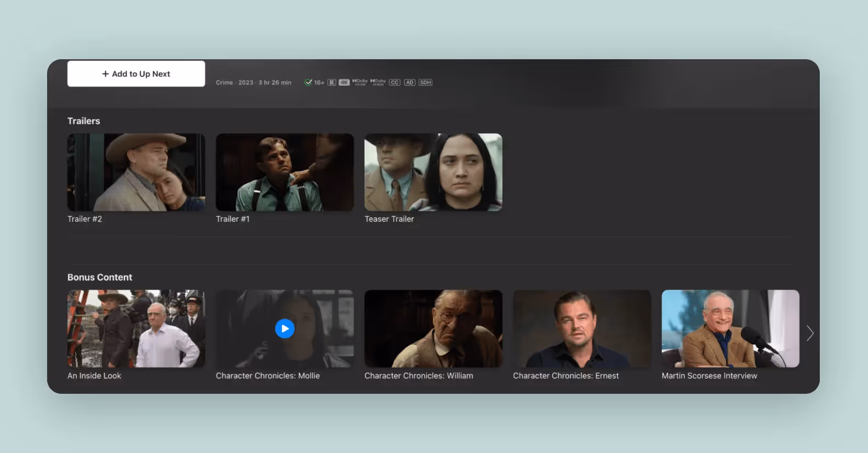The width and height of the screenshot is (868, 453).
Task: Add the movie to Up Next
Action: [x=136, y=73]
